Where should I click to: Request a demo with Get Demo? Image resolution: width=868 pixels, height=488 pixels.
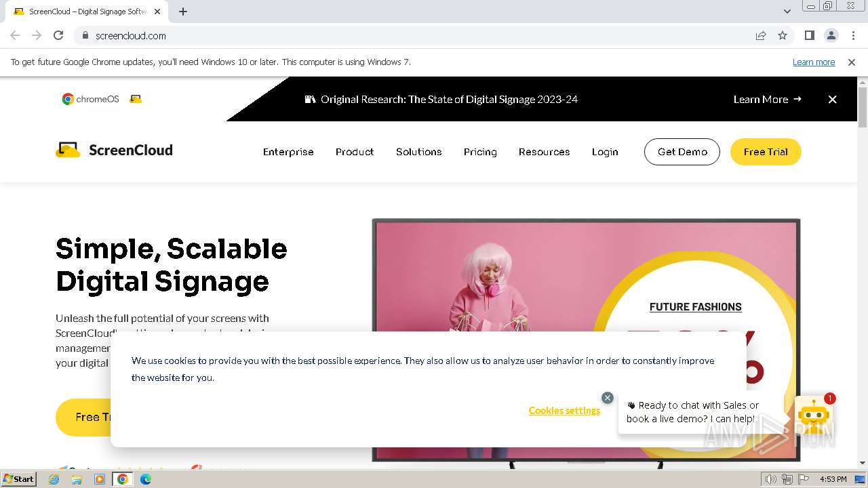682,152
